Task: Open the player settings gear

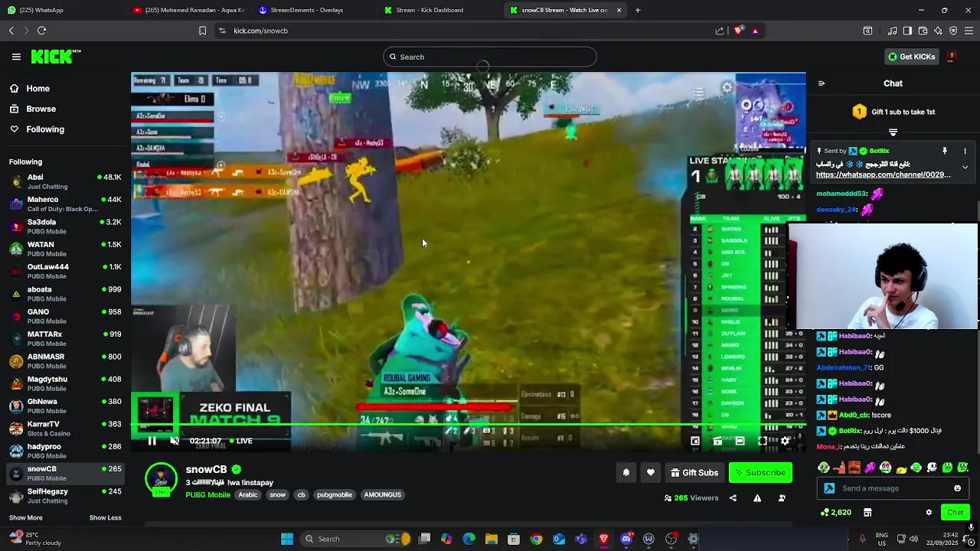Action: point(785,441)
